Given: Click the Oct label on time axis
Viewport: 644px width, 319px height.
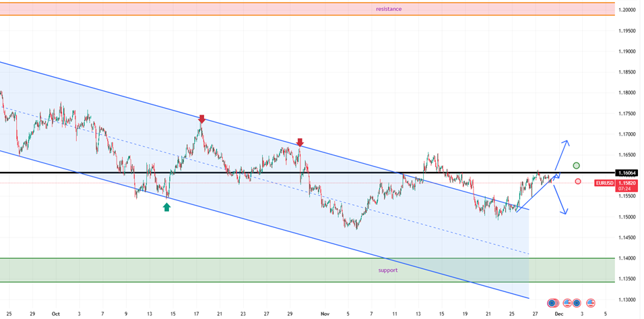Looking at the screenshot, I should click(x=55, y=314).
